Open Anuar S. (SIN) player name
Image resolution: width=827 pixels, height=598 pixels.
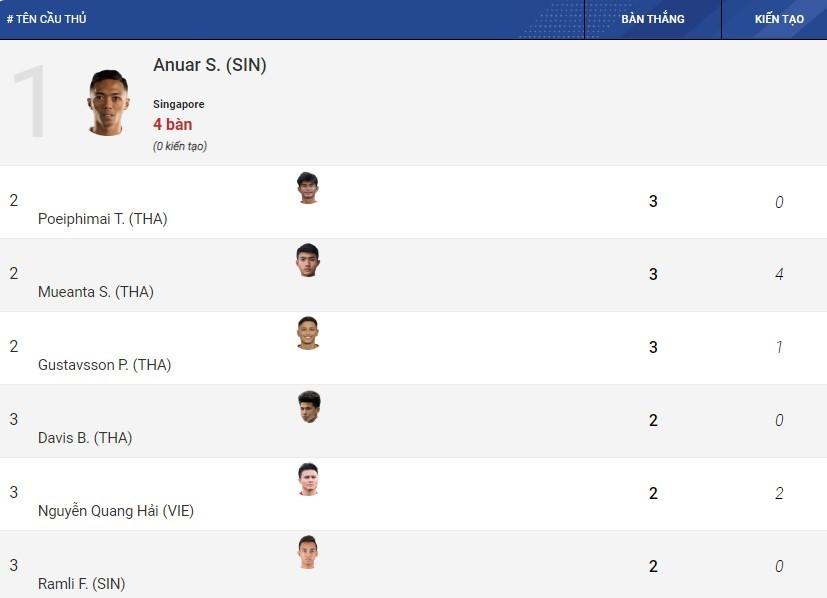pos(209,65)
